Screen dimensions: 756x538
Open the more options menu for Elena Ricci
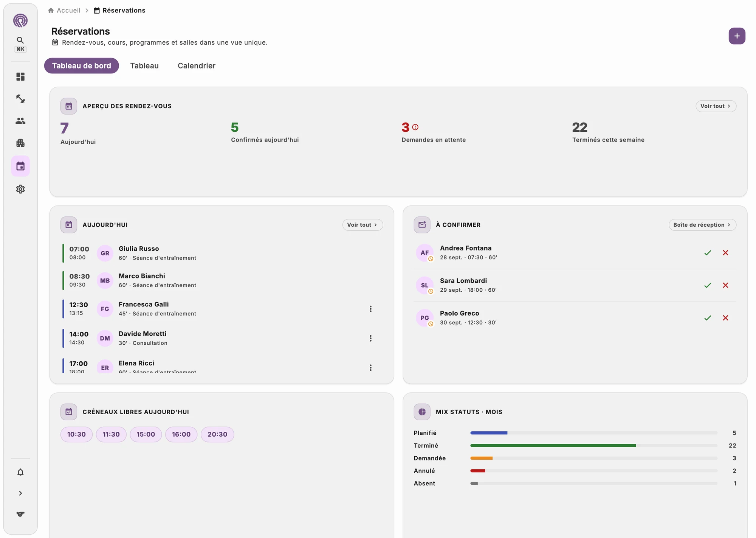(370, 368)
